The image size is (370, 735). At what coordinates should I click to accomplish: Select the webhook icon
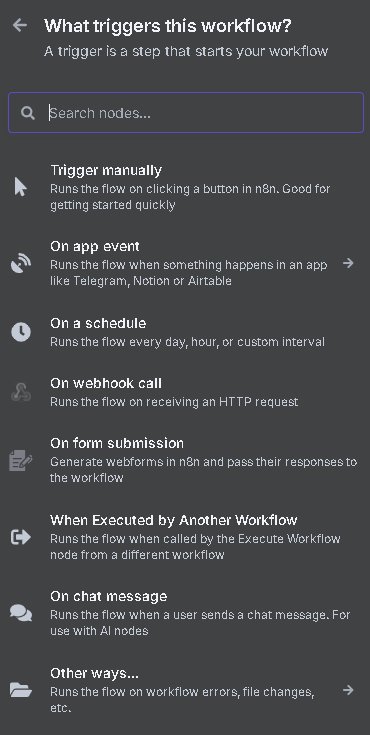(x=21, y=392)
